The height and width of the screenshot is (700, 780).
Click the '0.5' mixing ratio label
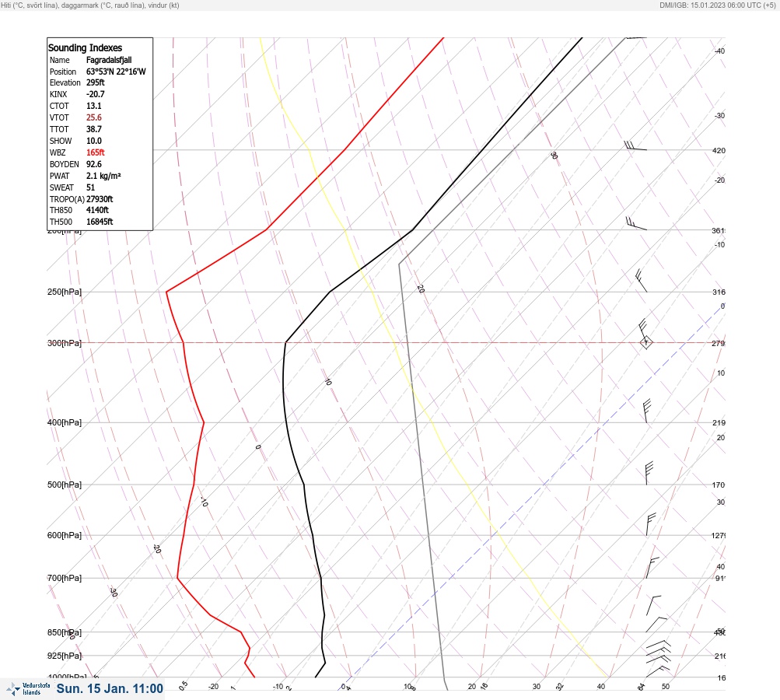coord(183,685)
